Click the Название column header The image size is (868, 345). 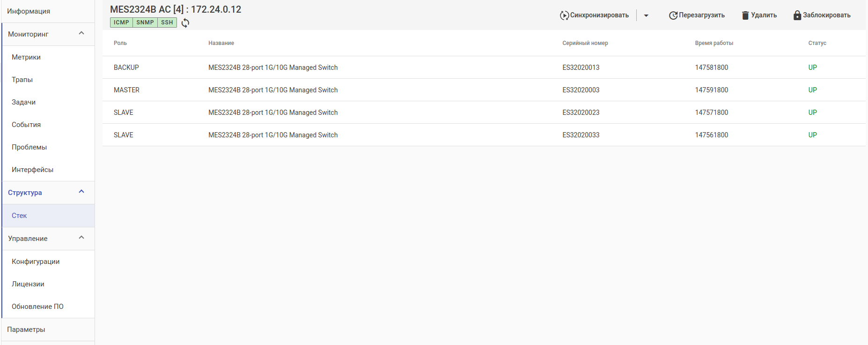coord(221,43)
